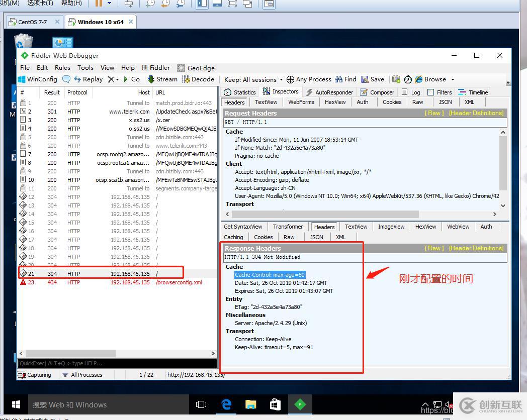The image size is (527, 420).
Task: Expand the Browse dropdown arrow
Action: pos(452,79)
